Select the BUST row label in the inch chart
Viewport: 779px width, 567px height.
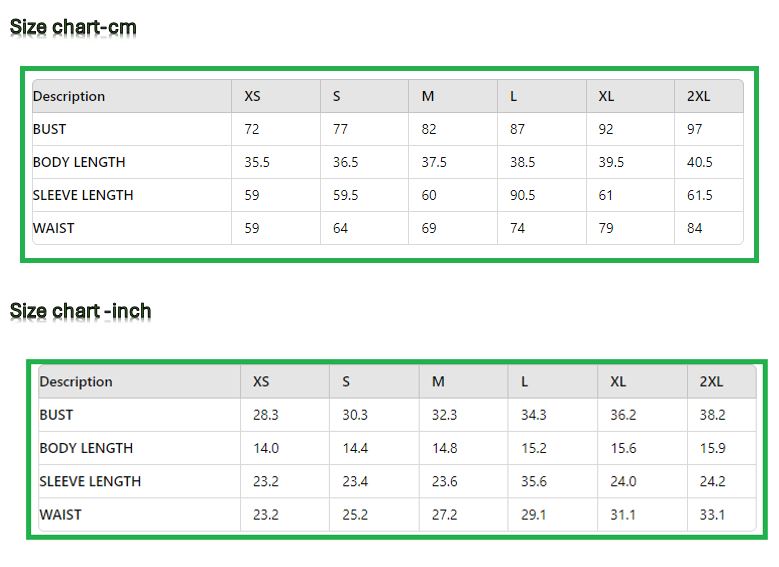[56, 414]
